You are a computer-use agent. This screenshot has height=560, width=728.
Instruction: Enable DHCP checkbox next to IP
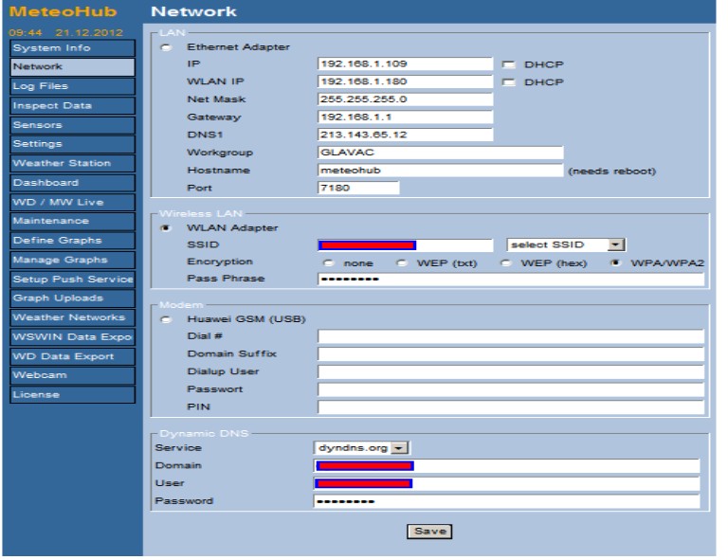pos(507,63)
